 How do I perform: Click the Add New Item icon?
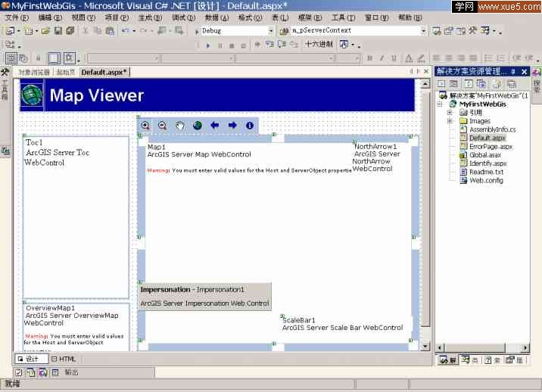(x=29, y=31)
